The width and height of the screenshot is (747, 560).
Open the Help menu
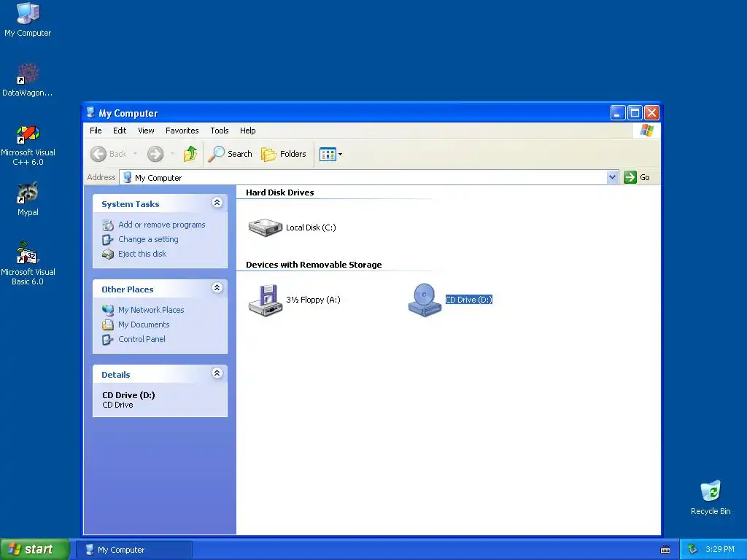pos(248,131)
